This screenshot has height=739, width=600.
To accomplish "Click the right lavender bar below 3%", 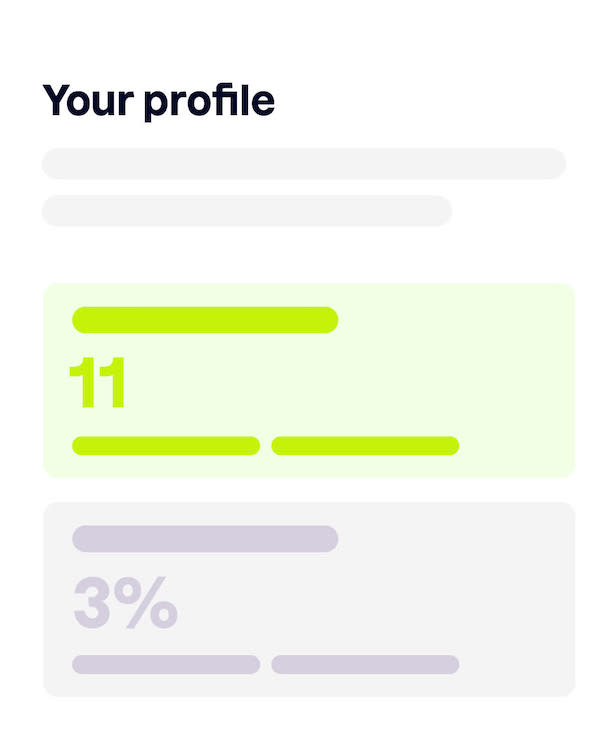I will (365, 665).
